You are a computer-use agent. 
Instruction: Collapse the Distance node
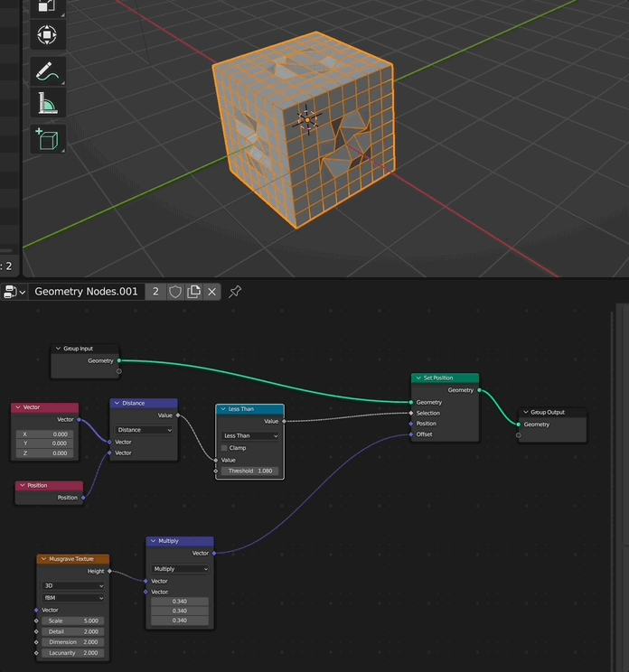pyautogui.click(x=117, y=403)
